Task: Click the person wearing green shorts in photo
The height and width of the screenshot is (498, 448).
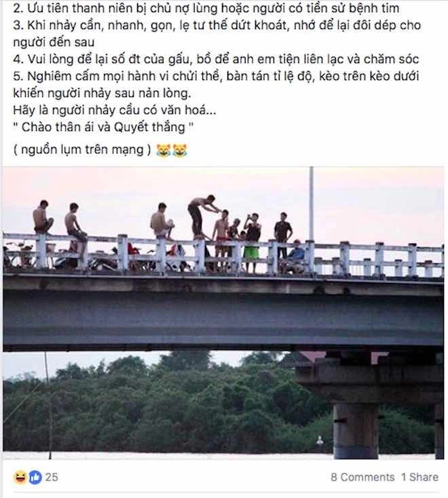Action: pos(253,243)
